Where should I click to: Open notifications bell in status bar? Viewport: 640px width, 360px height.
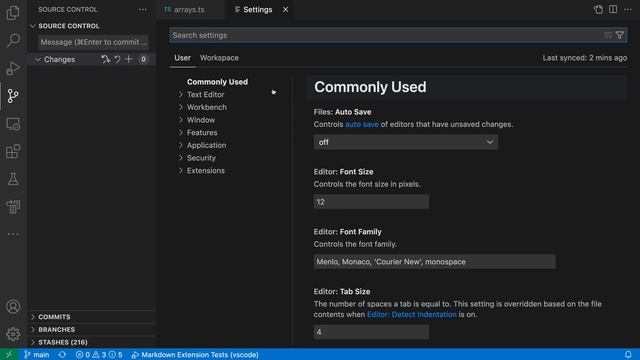tap(628, 355)
